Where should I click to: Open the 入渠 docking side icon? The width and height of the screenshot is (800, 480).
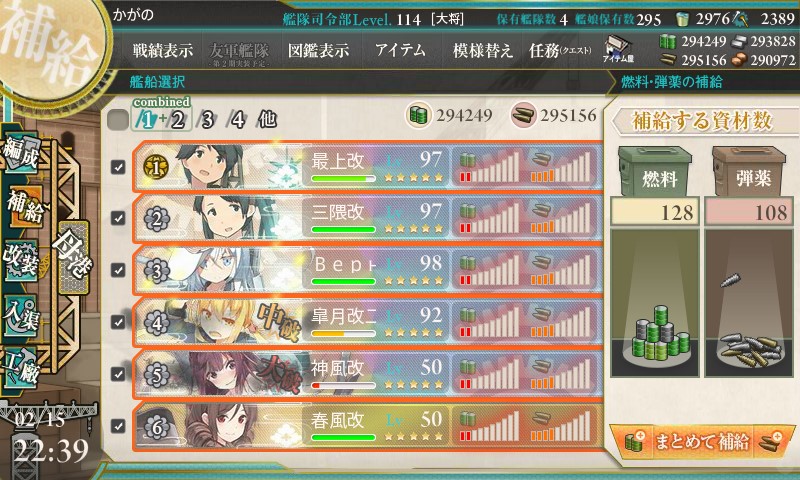20,315
